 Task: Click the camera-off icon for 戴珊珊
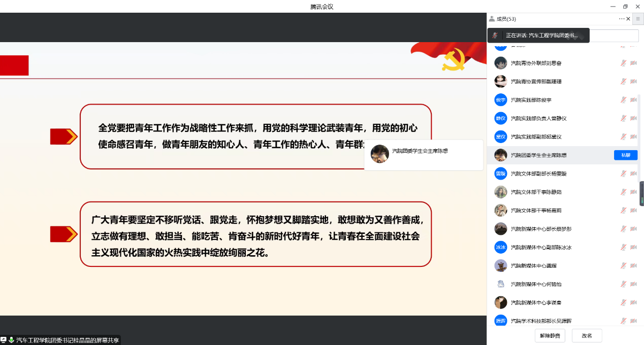(x=633, y=82)
